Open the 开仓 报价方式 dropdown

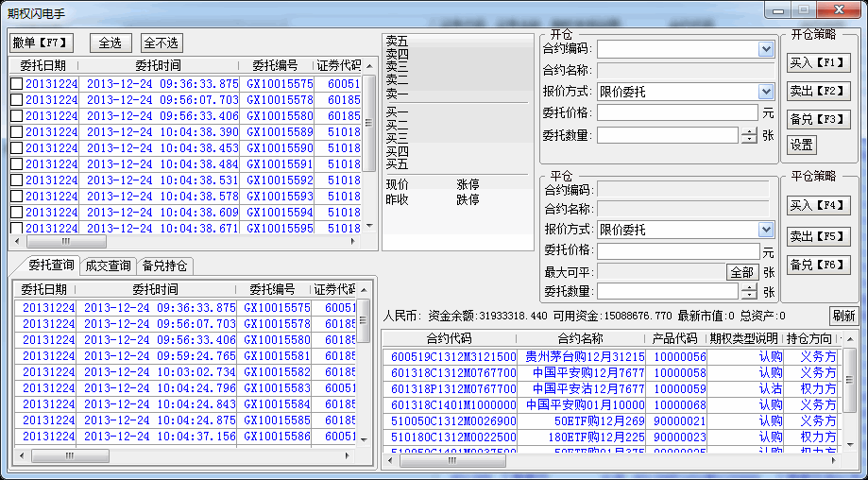click(766, 92)
